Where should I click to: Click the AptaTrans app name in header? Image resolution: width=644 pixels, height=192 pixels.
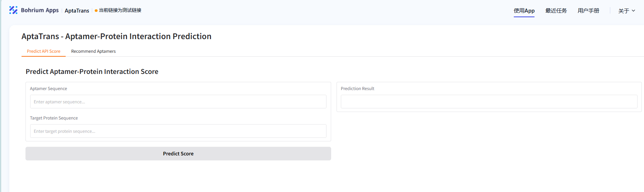pos(77,10)
